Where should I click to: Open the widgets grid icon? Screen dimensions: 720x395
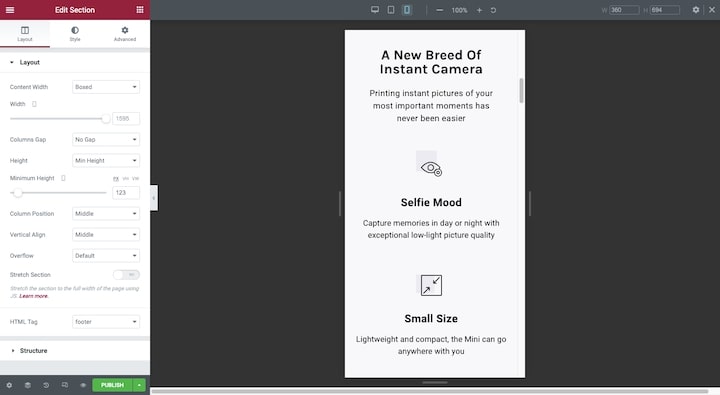click(140, 10)
